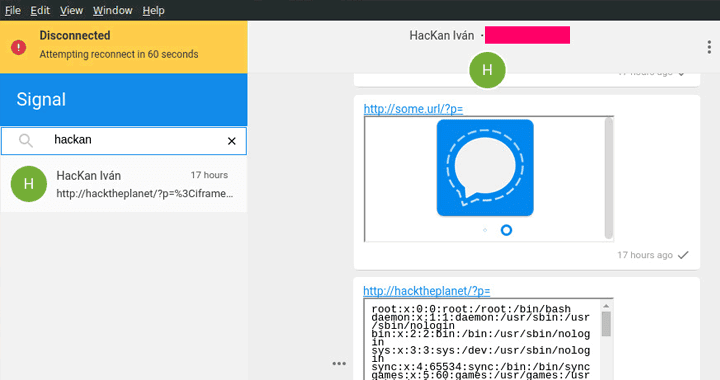Click the Signal logo iframe scrollbar
Image resolution: width=720 pixels, height=380 pixels.
[x=608, y=178]
